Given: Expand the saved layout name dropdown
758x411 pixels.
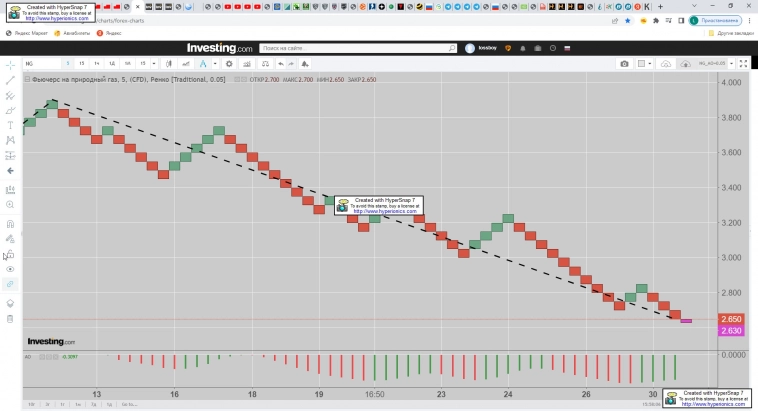Looking at the screenshot, I should (731, 64).
